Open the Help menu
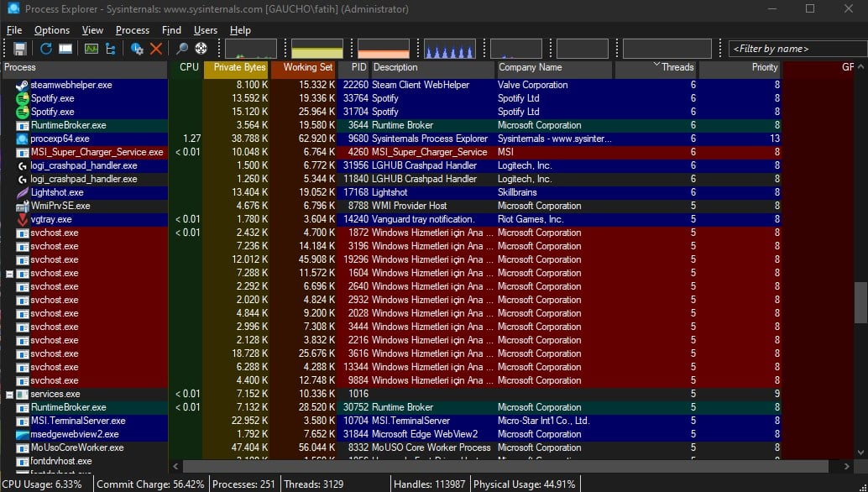 240,30
